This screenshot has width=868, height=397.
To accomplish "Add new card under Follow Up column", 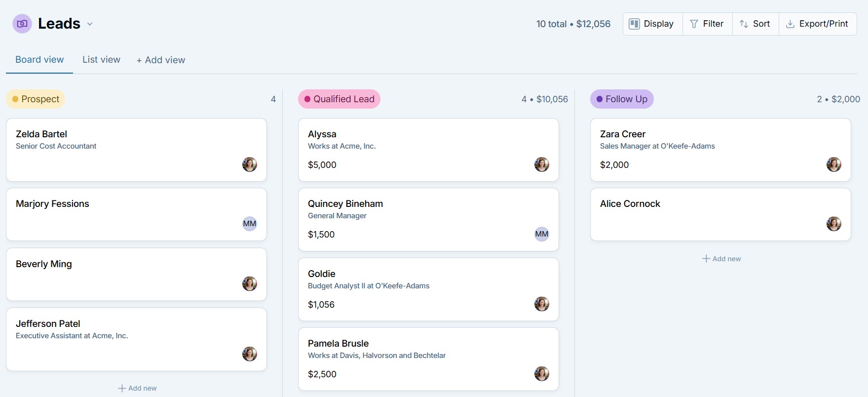I will tap(721, 259).
